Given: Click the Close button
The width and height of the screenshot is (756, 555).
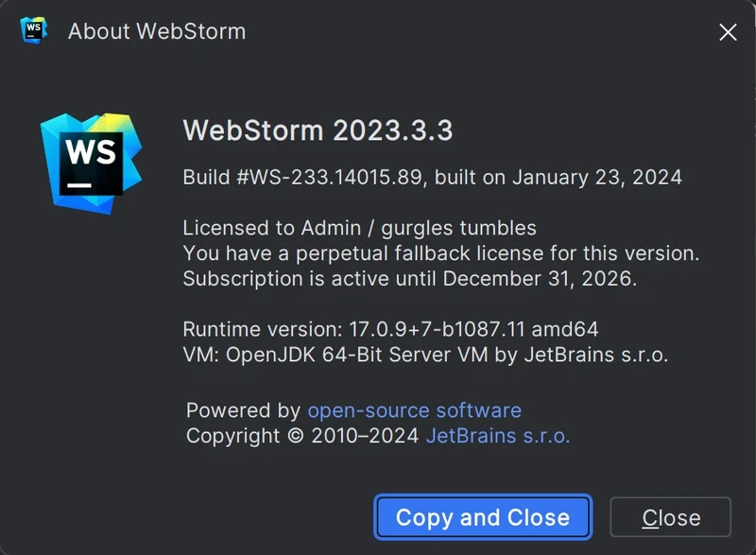Looking at the screenshot, I should point(670,518).
